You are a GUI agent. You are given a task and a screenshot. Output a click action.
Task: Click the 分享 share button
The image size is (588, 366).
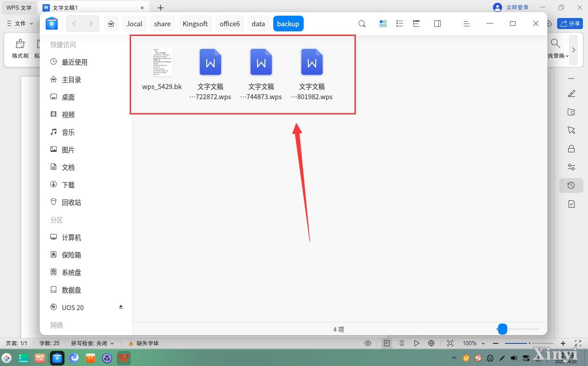coord(570,24)
